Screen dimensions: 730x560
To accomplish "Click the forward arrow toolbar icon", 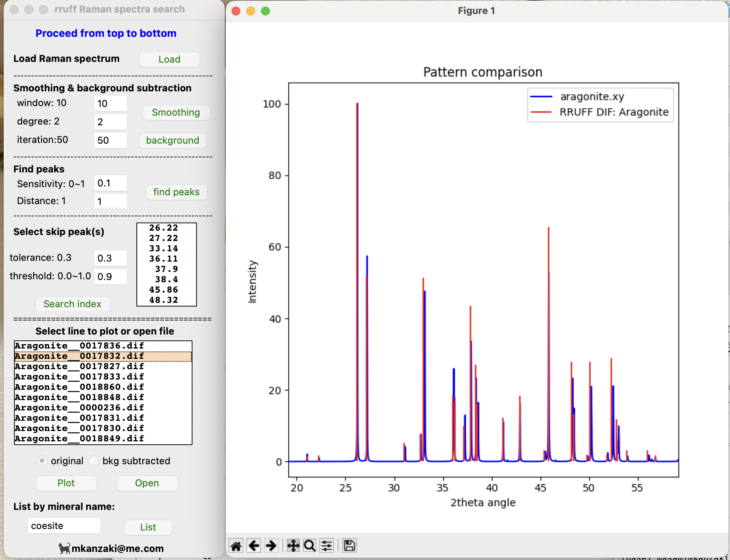I will [x=271, y=546].
